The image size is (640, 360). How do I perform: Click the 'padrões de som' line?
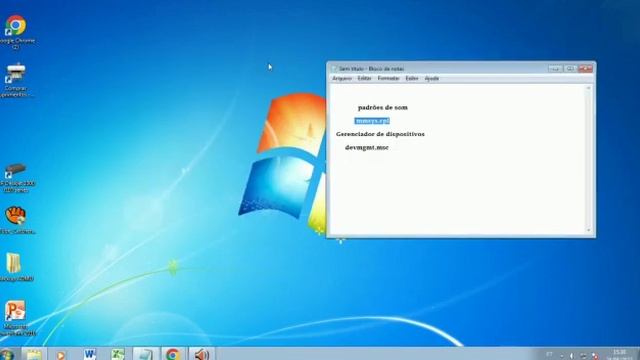tap(382, 108)
